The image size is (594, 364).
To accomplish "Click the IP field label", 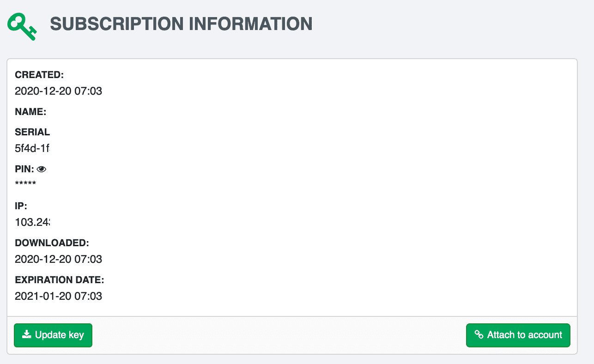I will point(21,206).
